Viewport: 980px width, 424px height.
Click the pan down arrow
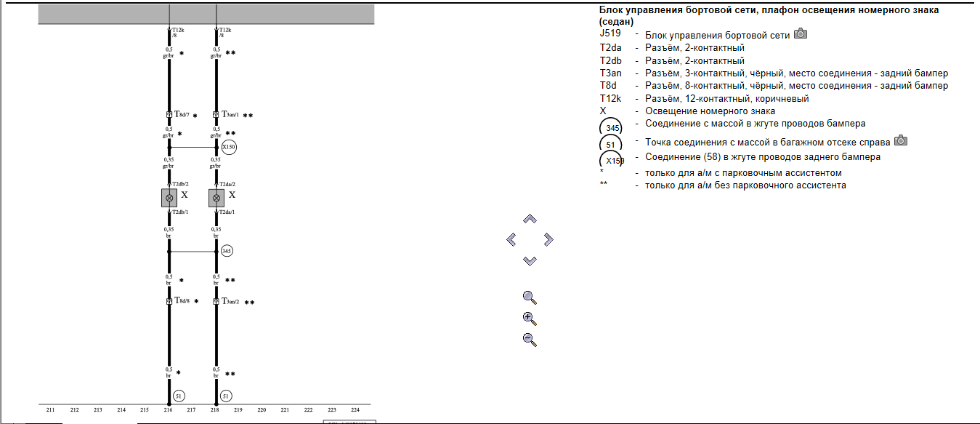click(x=530, y=260)
